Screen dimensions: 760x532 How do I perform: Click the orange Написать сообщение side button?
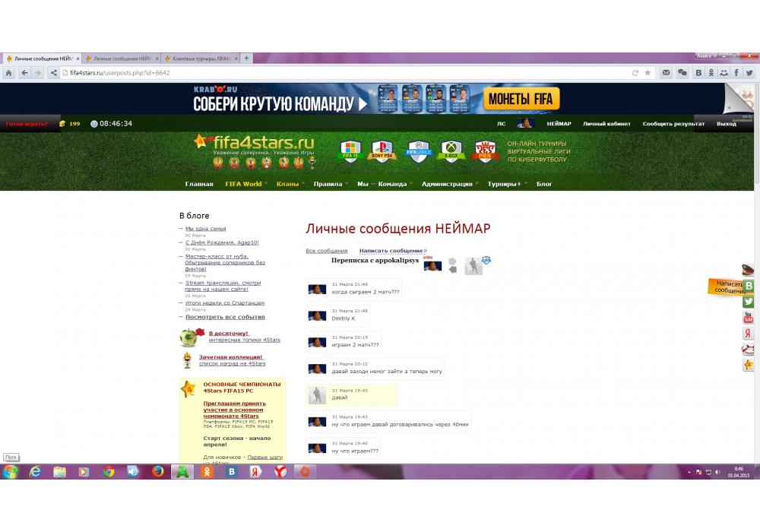click(x=728, y=287)
